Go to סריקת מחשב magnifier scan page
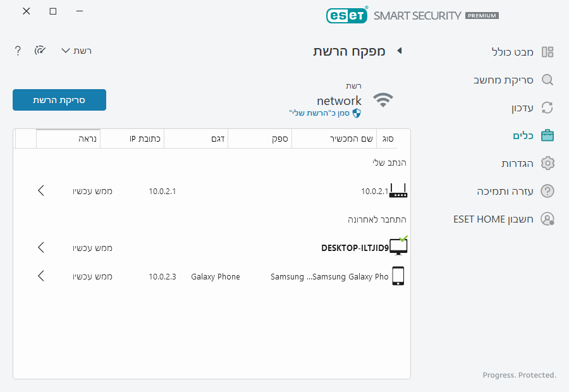The height and width of the screenshot is (392, 569). (548, 80)
